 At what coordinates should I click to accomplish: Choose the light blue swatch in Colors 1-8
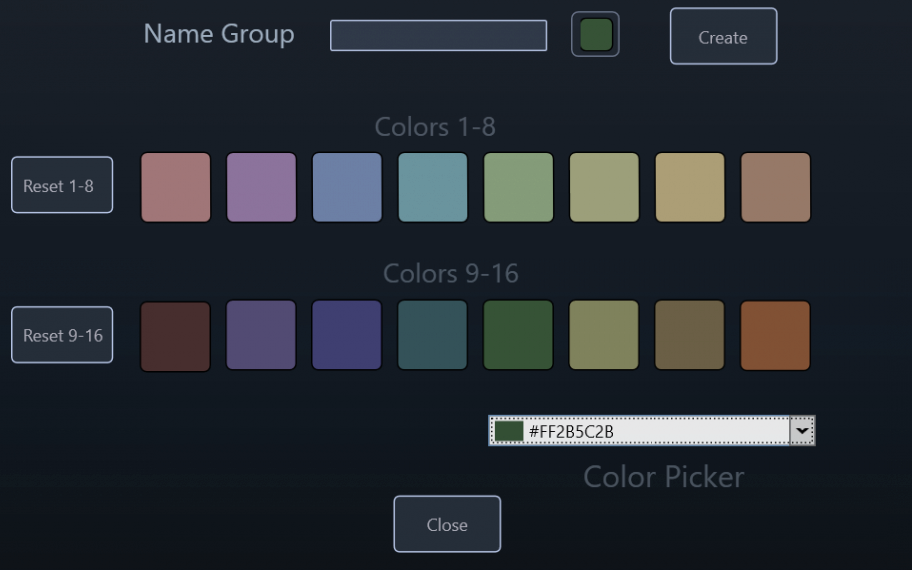tap(347, 187)
